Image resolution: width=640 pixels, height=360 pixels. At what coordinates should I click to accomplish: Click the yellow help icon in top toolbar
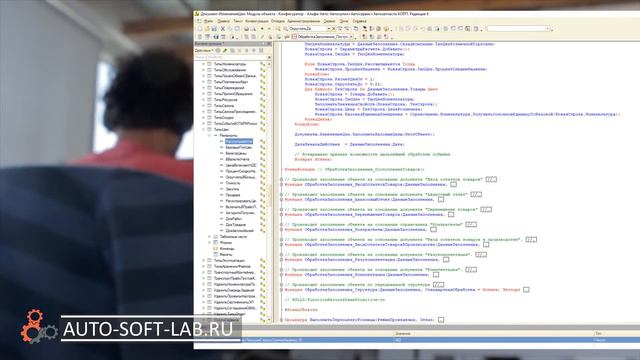386,29
